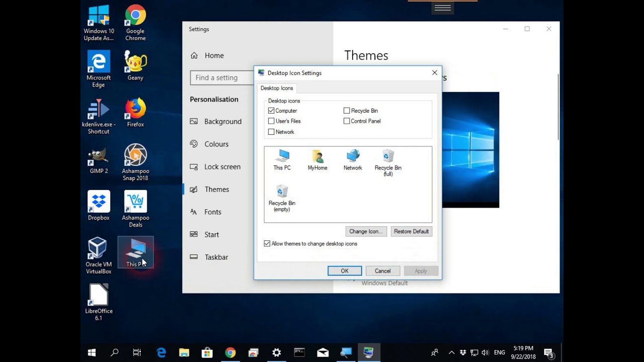Select Dropbox desktop icon

point(99,206)
